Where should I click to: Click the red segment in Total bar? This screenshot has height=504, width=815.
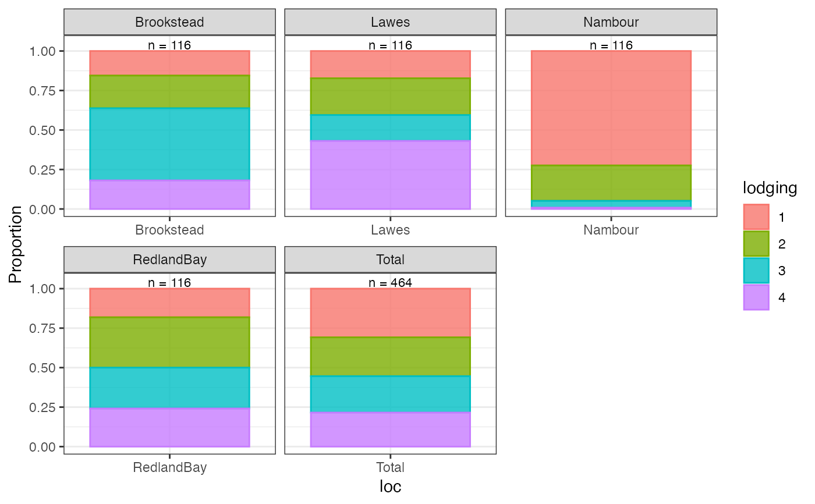[x=391, y=313]
